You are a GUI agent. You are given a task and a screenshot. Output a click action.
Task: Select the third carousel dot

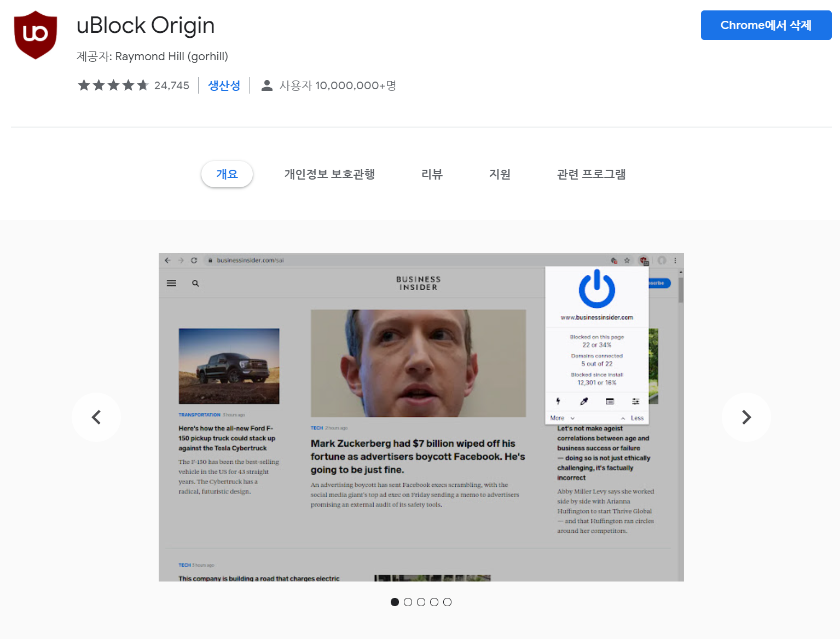coord(421,602)
